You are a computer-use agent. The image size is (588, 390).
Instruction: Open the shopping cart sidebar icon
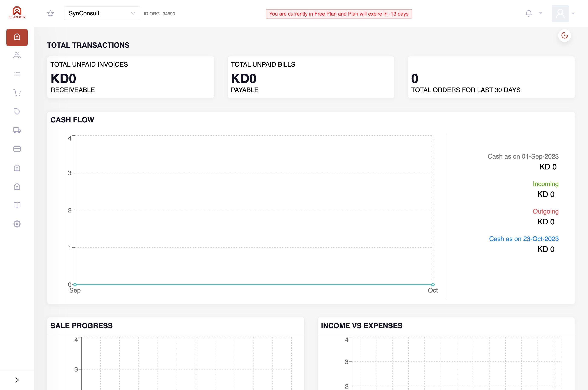click(17, 93)
